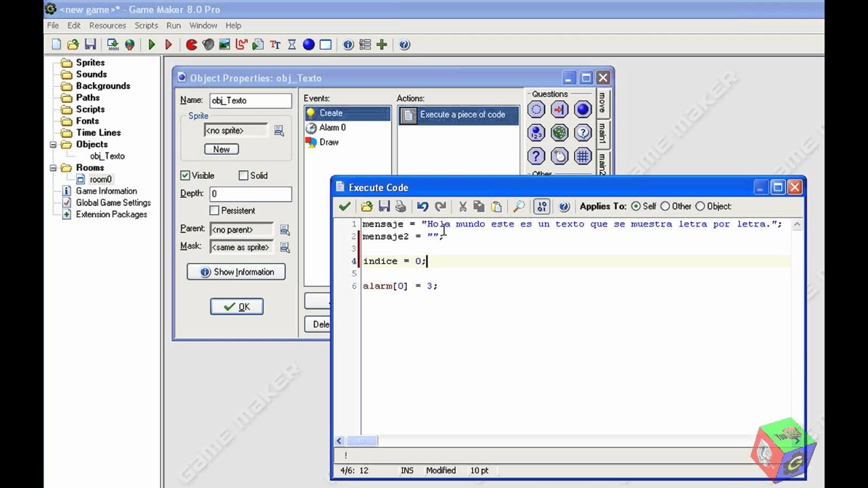Click the object Name input field
This screenshot has width=868, height=488.
(250, 100)
